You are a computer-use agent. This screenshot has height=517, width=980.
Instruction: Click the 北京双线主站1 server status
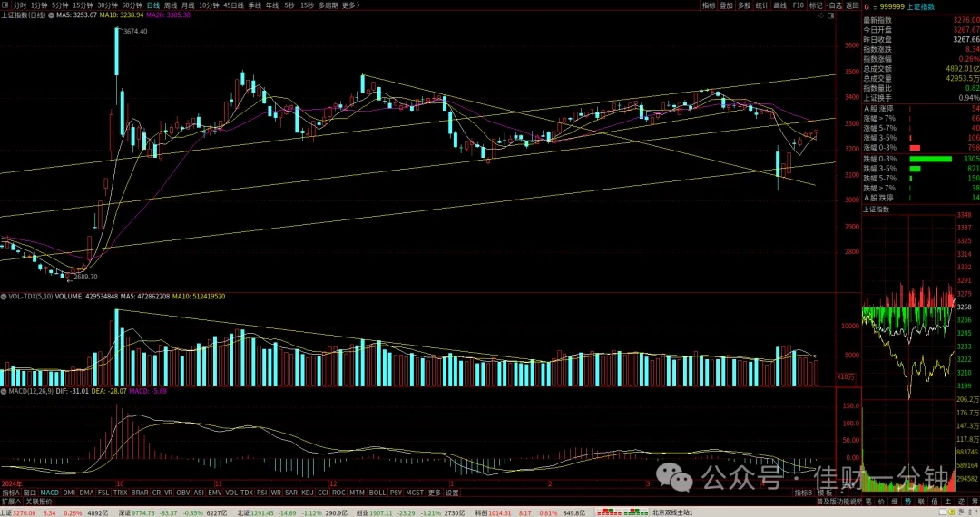[x=672, y=512]
